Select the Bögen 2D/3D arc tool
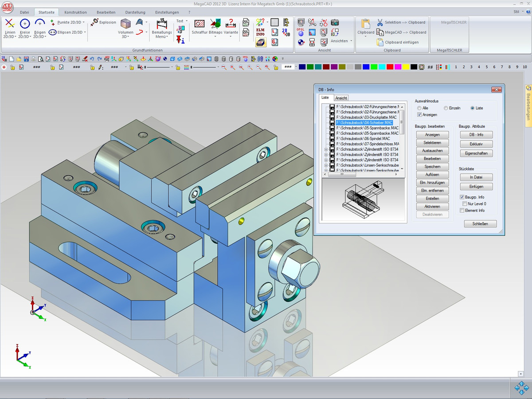The image size is (532, 399). click(x=40, y=28)
